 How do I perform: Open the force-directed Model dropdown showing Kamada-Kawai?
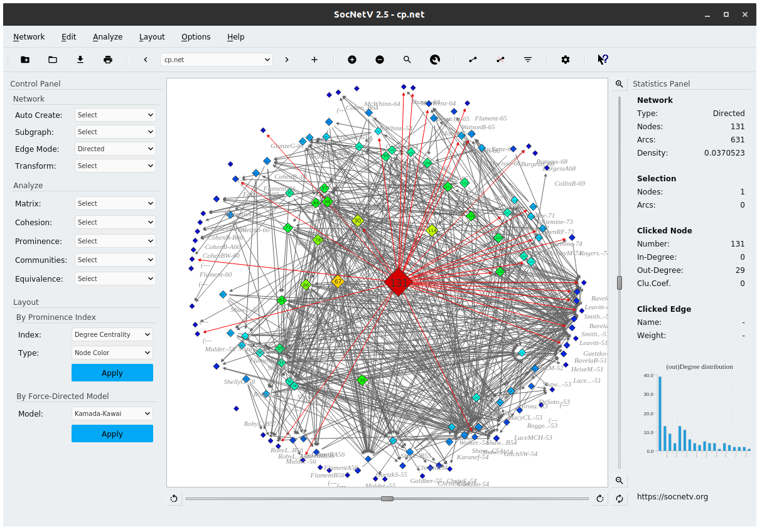(112, 413)
